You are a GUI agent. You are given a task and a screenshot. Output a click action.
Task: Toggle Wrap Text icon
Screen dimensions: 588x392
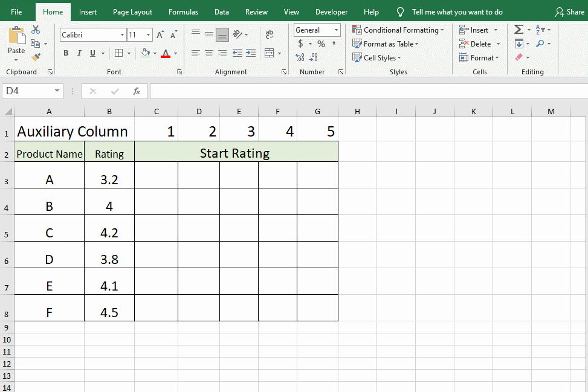pyautogui.click(x=270, y=34)
